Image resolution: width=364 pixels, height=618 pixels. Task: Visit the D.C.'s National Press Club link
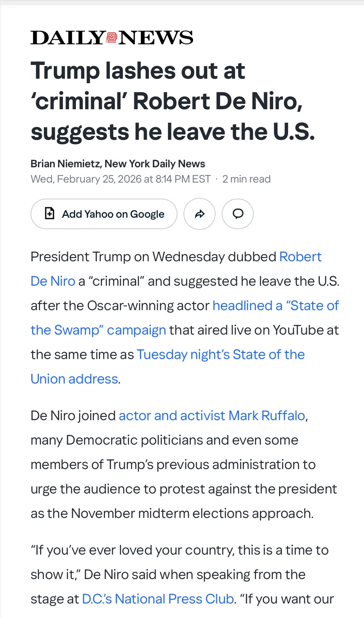[x=158, y=599]
